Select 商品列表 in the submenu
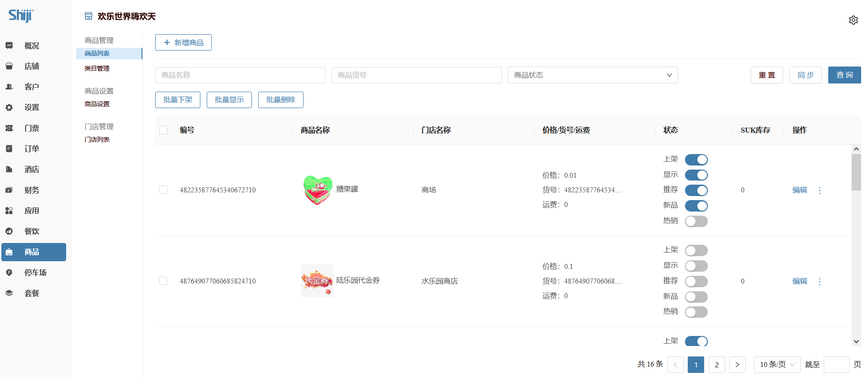Screen dimensions: 868x377 pyautogui.click(x=109, y=53)
